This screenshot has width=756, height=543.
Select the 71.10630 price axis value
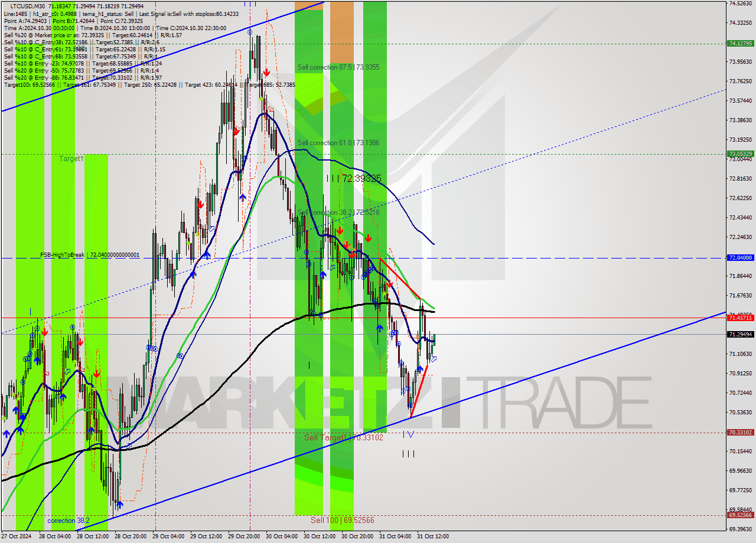740,354
